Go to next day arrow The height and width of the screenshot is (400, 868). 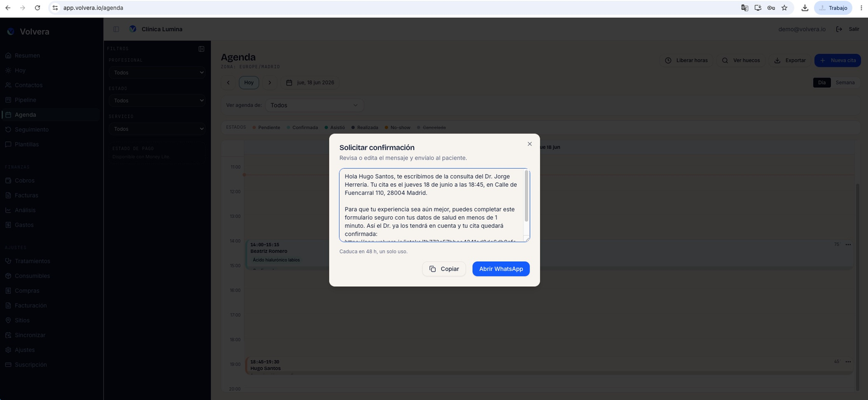[x=269, y=83]
